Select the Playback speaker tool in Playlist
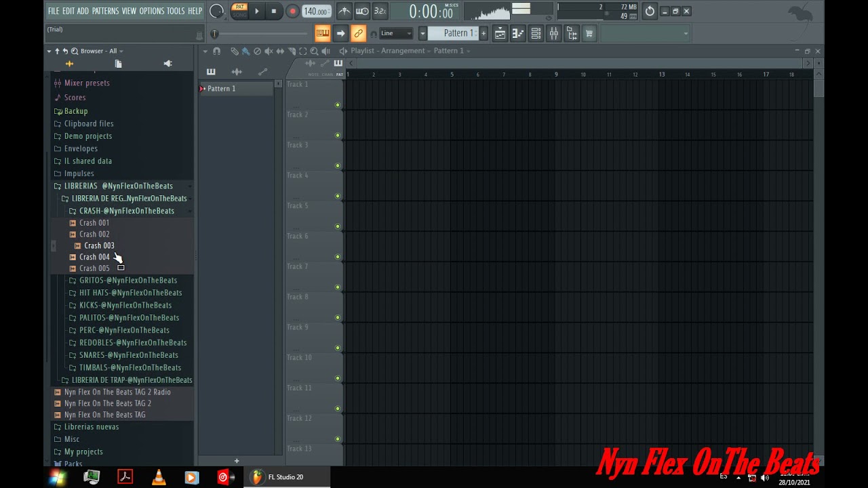 [x=325, y=51]
